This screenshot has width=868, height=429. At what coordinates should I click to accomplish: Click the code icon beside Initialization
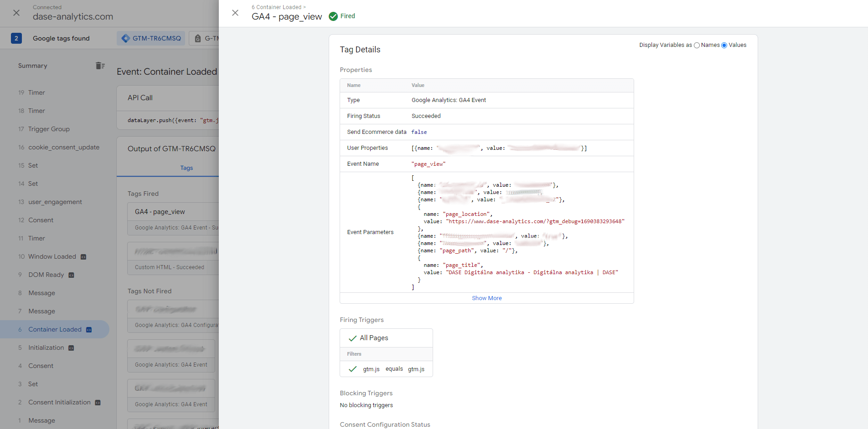71,348
